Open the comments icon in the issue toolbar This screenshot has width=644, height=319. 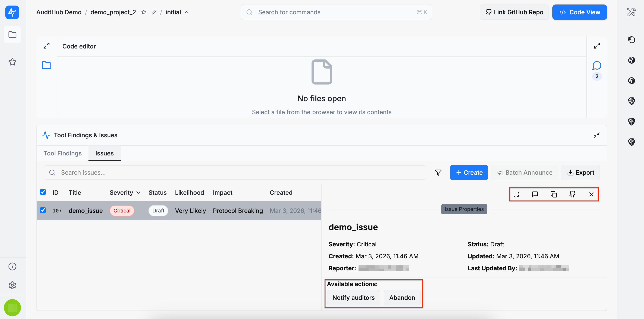535,194
